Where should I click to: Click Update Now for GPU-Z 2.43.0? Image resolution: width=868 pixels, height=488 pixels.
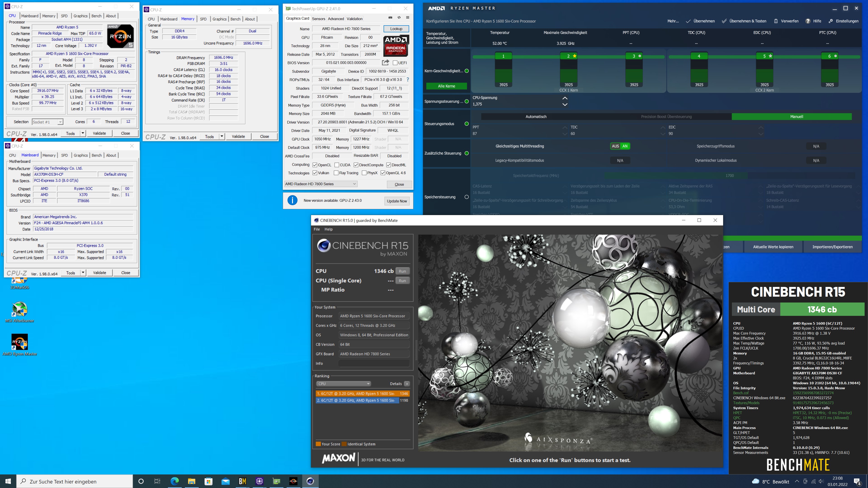[397, 201]
